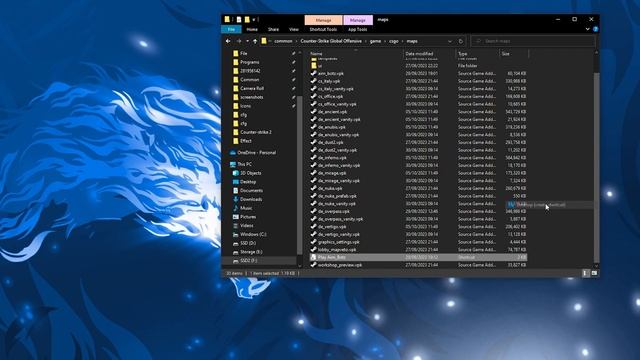The width and height of the screenshot is (640, 360).
Task: Switch to Details view in the status bar
Action: pyautogui.click(x=585, y=273)
